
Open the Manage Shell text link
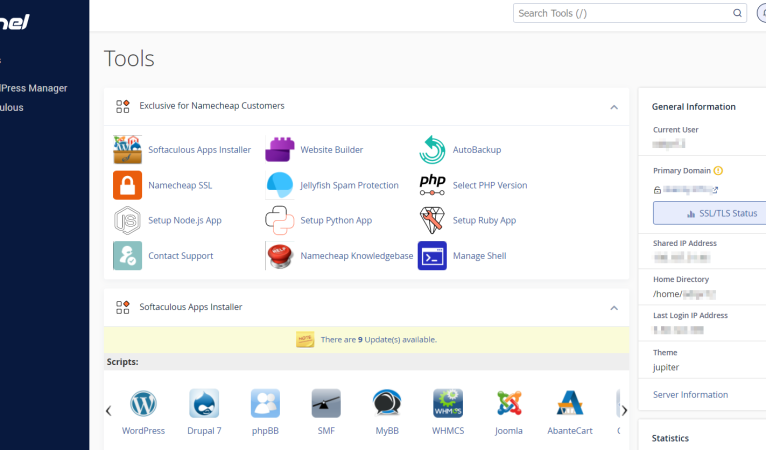point(480,256)
